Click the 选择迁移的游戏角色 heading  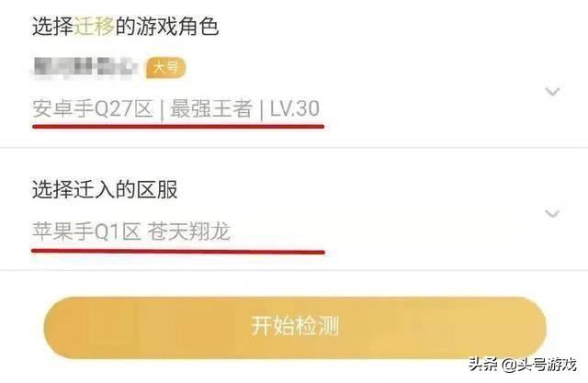point(125,27)
